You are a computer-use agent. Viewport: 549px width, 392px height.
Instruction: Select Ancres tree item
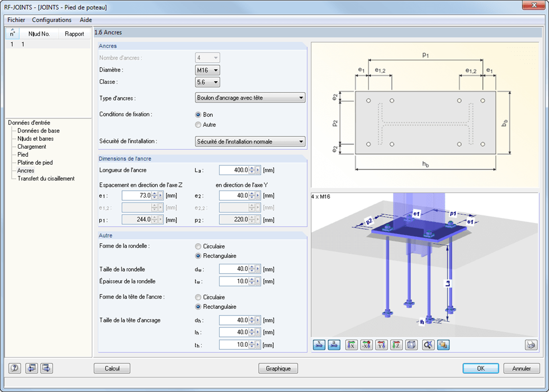coord(25,170)
